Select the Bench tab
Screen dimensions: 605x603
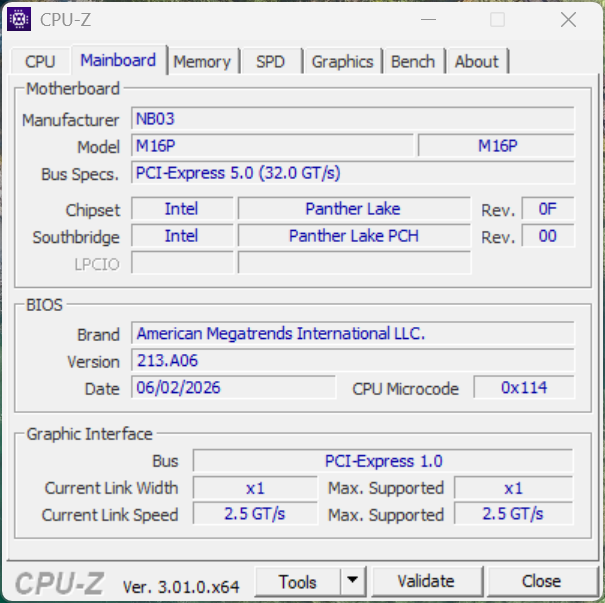[413, 61]
